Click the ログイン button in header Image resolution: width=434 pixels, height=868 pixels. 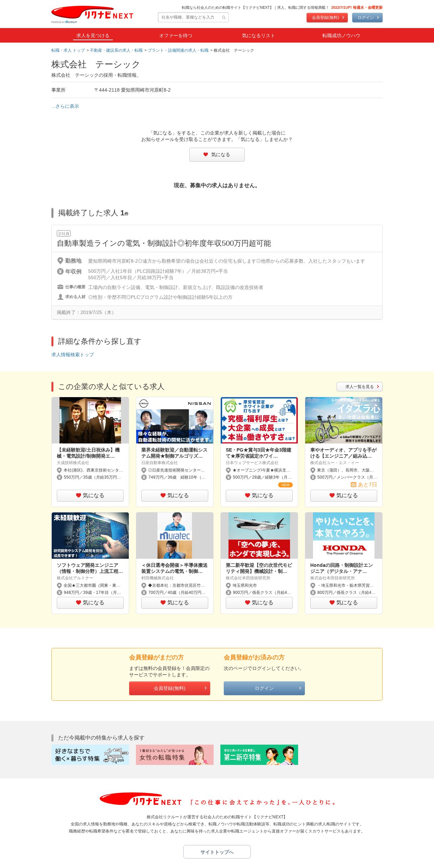(x=367, y=18)
